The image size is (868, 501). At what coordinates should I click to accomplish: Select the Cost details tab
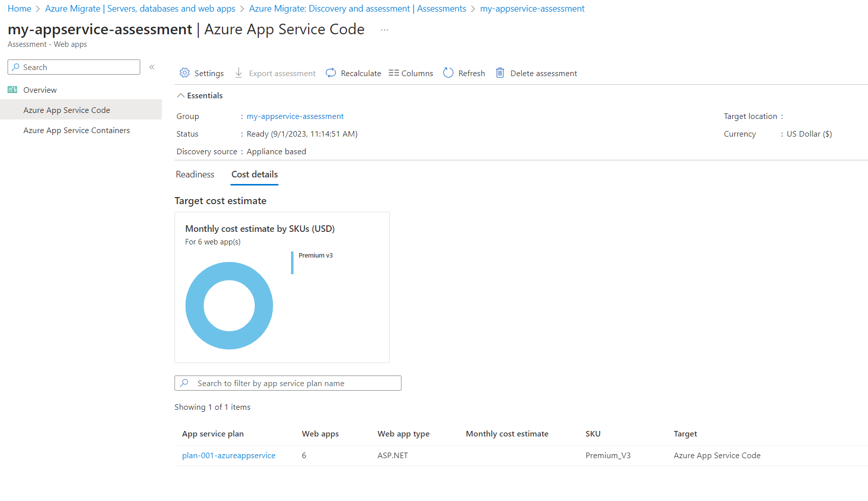(x=254, y=174)
